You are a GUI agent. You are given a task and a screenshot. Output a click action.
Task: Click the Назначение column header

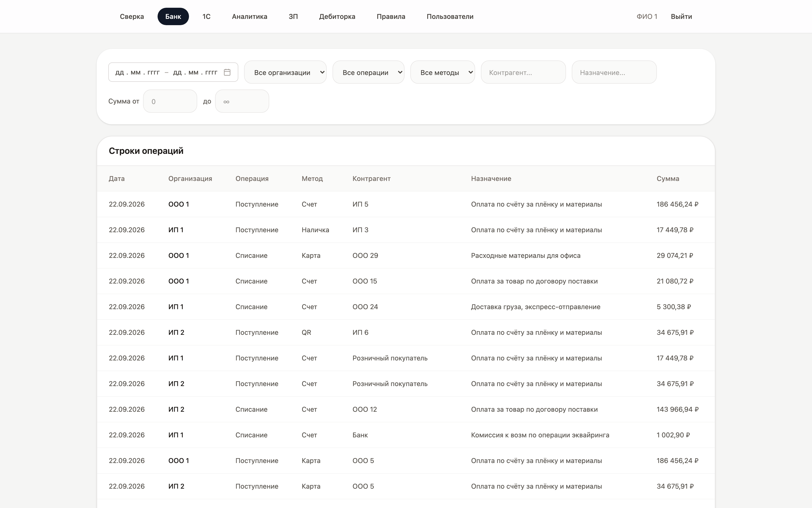click(x=491, y=179)
